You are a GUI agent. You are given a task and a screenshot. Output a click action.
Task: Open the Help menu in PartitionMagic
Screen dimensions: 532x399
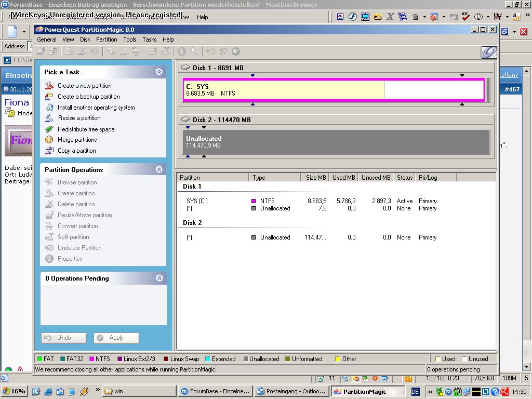point(168,39)
